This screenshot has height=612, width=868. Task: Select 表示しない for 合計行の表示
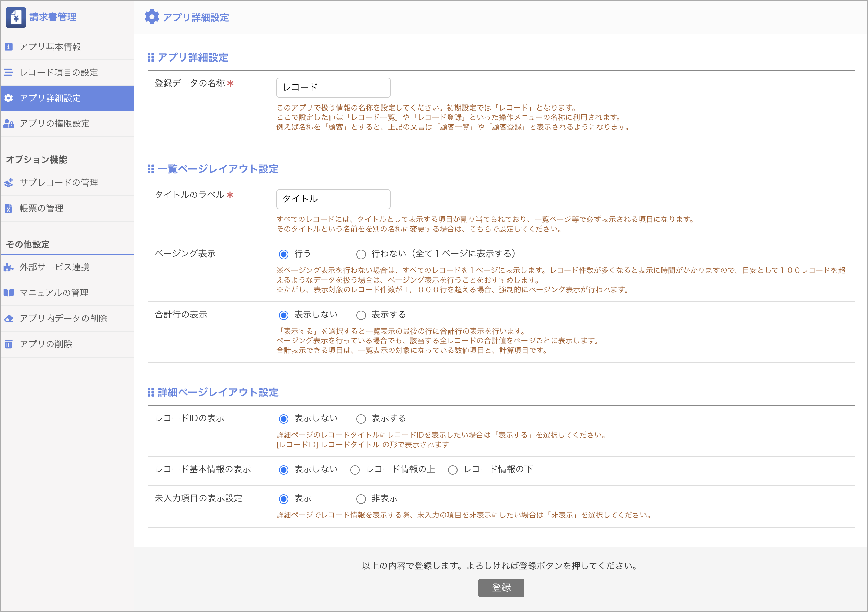[x=284, y=315]
